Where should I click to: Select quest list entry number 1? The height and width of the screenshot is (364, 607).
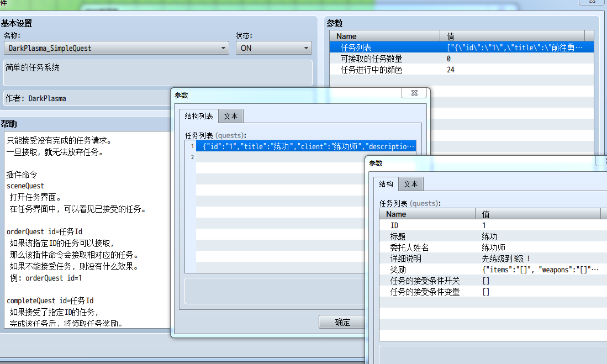306,146
